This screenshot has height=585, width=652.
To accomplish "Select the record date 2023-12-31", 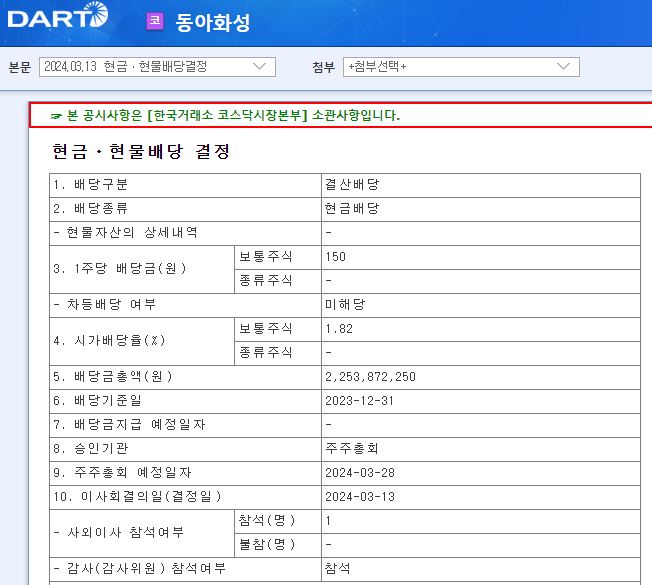I will coord(359,401).
